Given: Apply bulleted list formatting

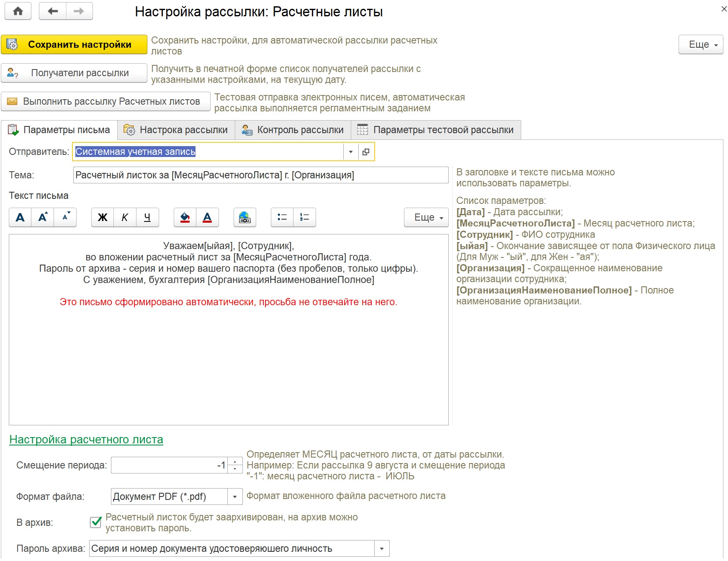Looking at the screenshot, I should [282, 217].
